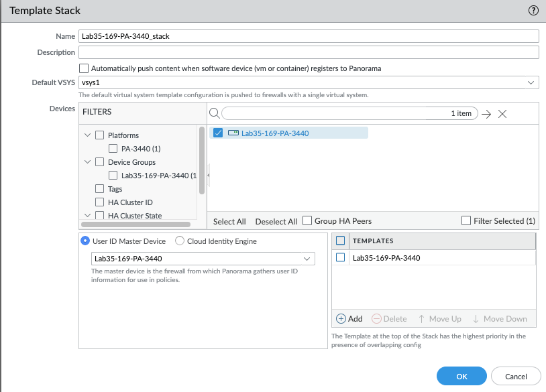Click the Description input field
The image size is (546, 392).
click(x=309, y=52)
